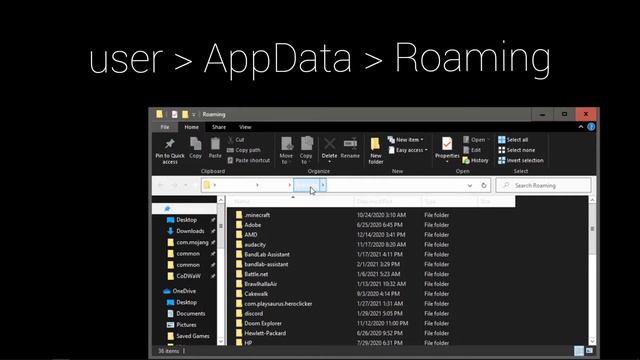Click the red X Delete icon
The image size is (640, 360).
pos(329,144)
